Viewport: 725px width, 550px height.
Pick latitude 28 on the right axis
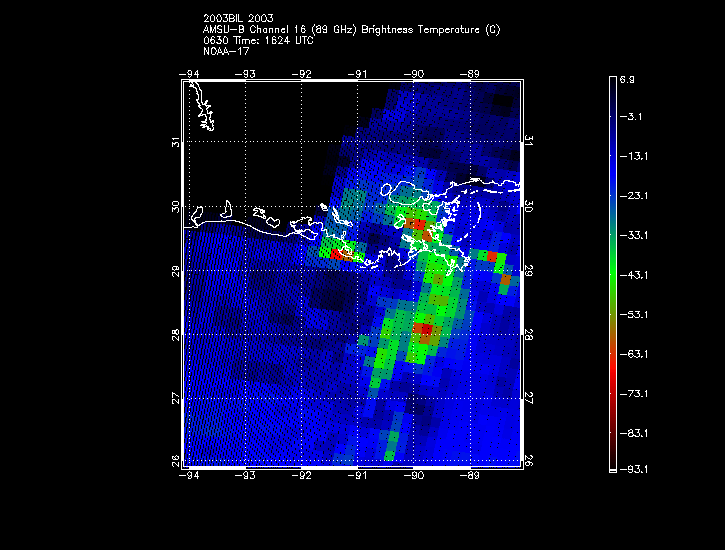[529, 335]
